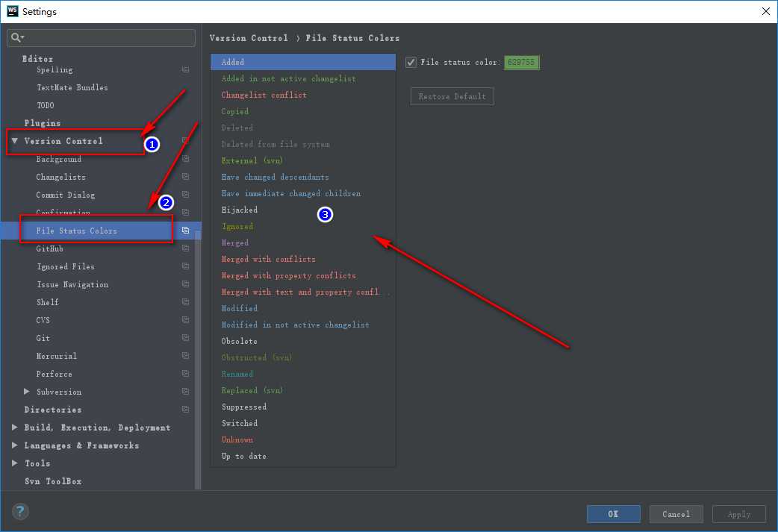Click the project-level icon beside CVS

point(186,320)
